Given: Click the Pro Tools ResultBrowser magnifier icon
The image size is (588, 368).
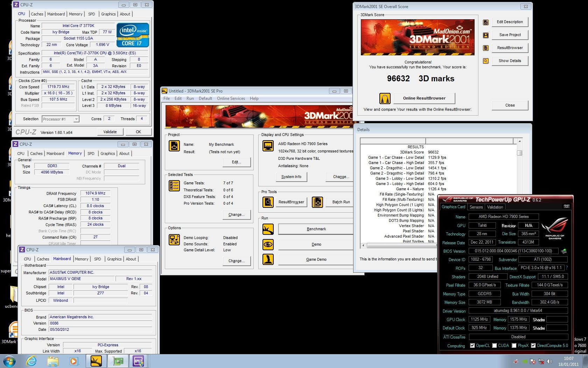Looking at the screenshot, I should 268,202.
